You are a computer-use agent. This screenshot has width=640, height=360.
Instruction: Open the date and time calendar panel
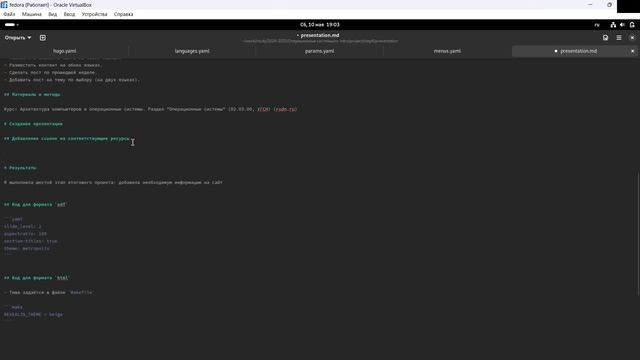coord(320,24)
